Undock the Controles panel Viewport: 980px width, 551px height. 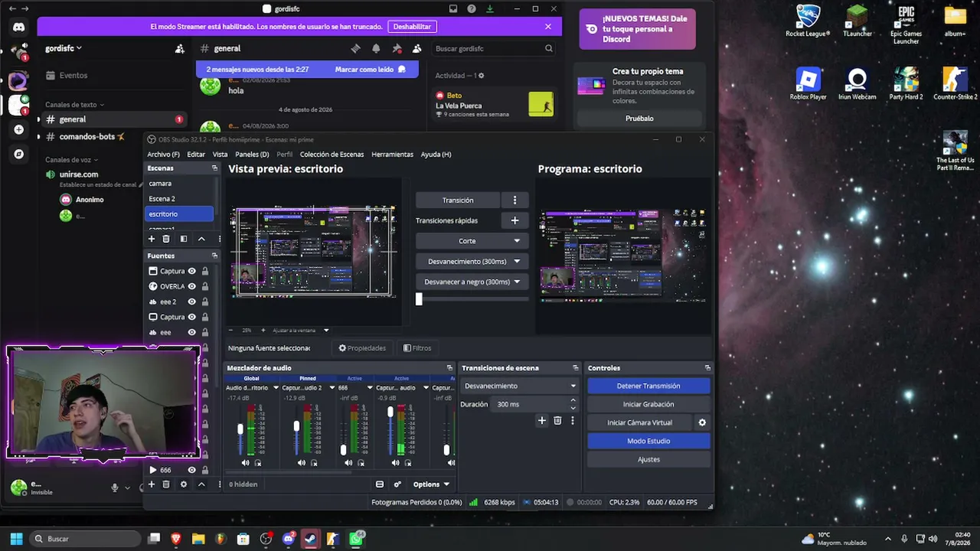click(707, 368)
